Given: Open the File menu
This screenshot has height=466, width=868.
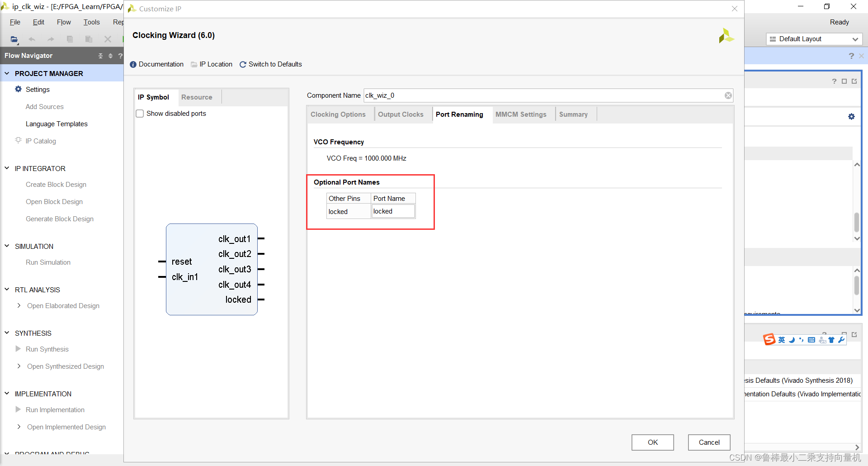Looking at the screenshot, I should (x=15, y=22).
